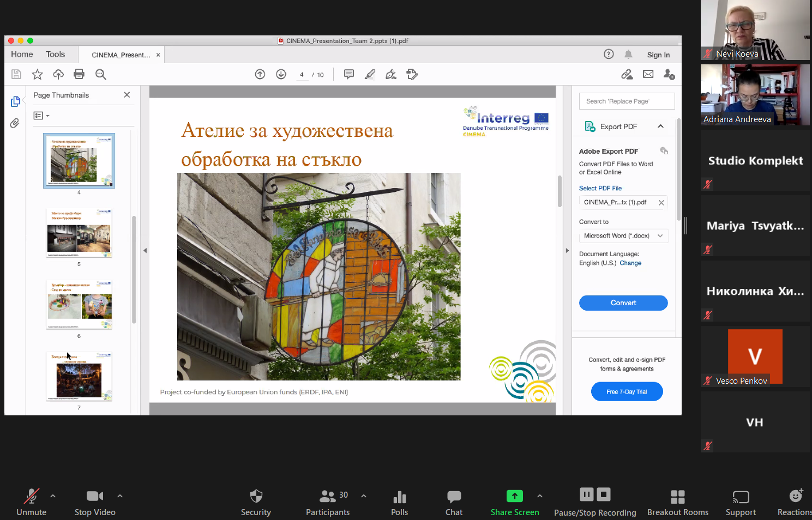Switch to the Tools tab
The image size is (812, 520).
(x=55, y=55)
